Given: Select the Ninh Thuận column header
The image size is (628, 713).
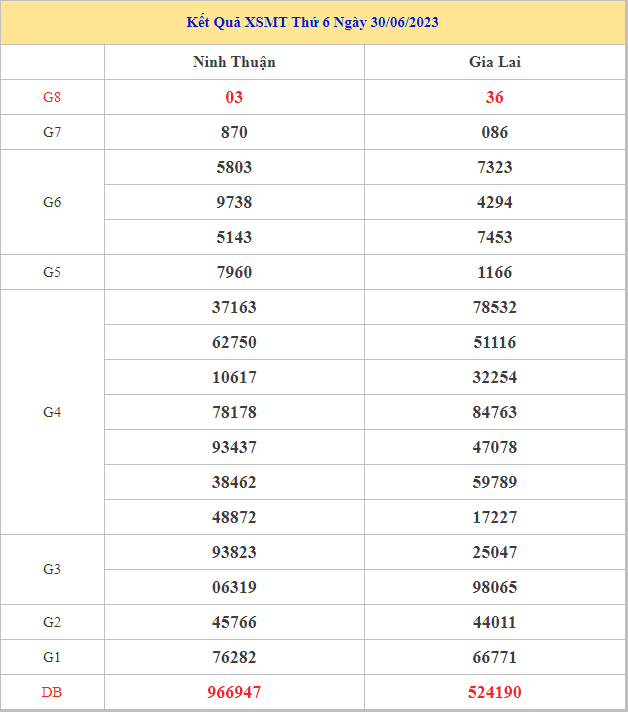Looking at the screenshot, I should click(234, 62).
